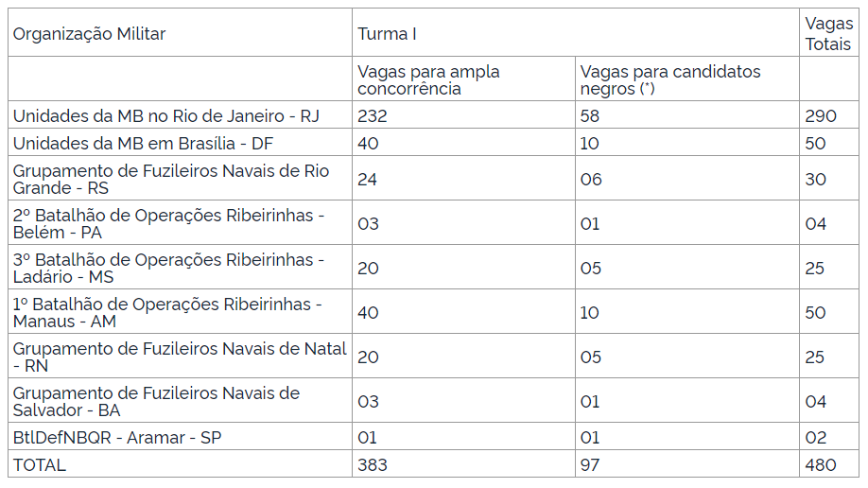Click the 'TOTAL' row label
The image size is (868, 488).
[x=40, y=465]
